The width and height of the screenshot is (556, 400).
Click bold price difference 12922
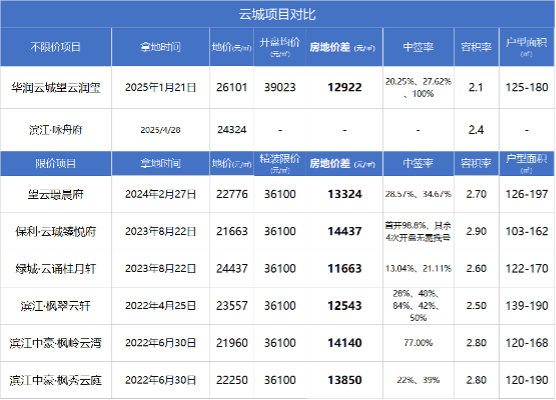(x=345, y=87)
